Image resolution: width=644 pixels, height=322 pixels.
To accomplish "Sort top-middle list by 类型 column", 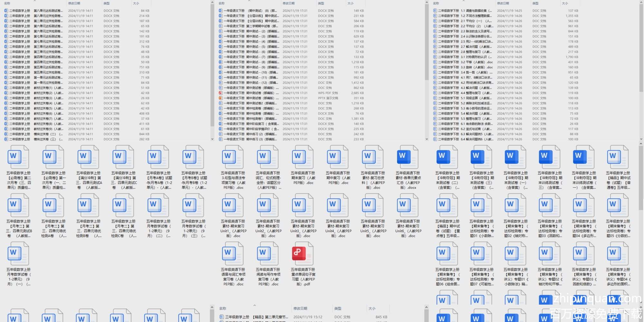I will tap(321, 3).
